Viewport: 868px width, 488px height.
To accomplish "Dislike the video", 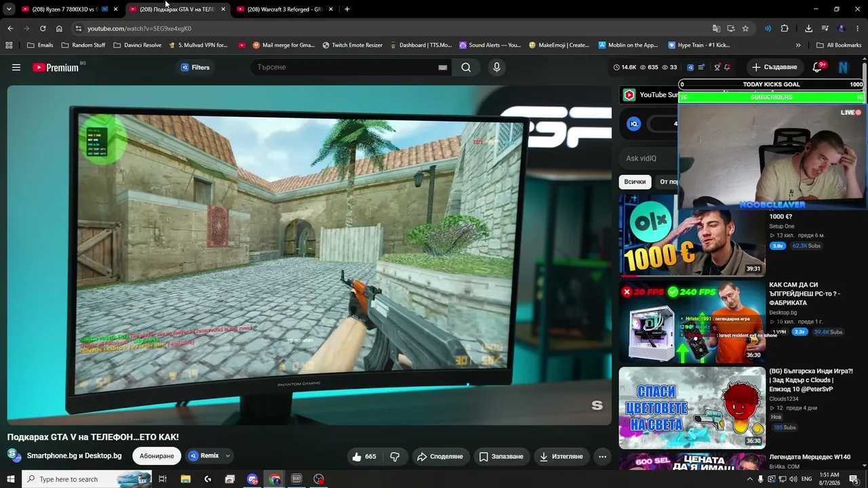I will (x=395, y=456).
